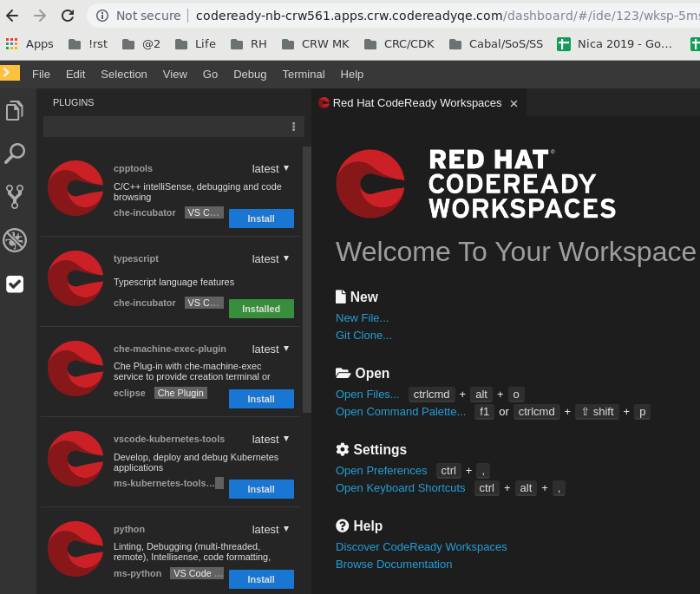
Task: Open the Source Control git icon
Action: point(14,197)
